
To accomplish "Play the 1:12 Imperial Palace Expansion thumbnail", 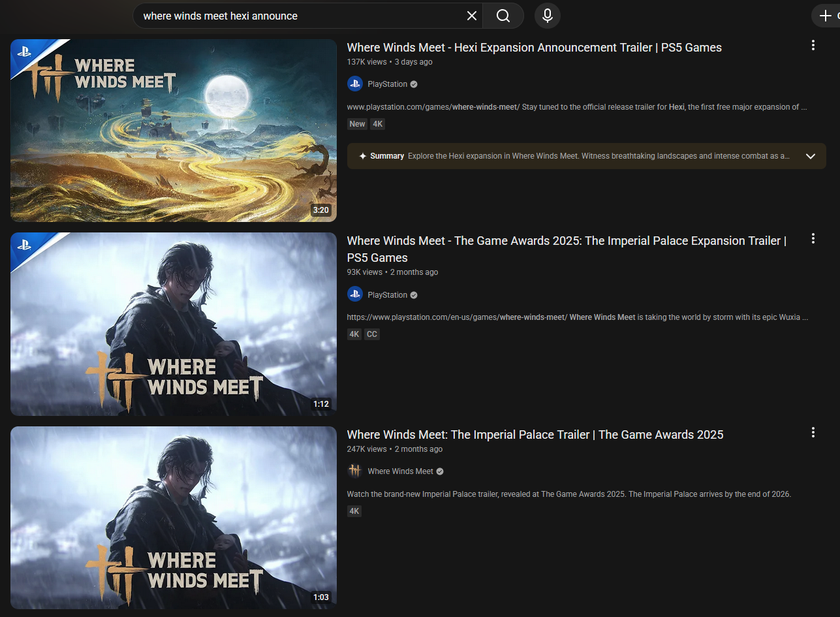I will click(174, 324).
